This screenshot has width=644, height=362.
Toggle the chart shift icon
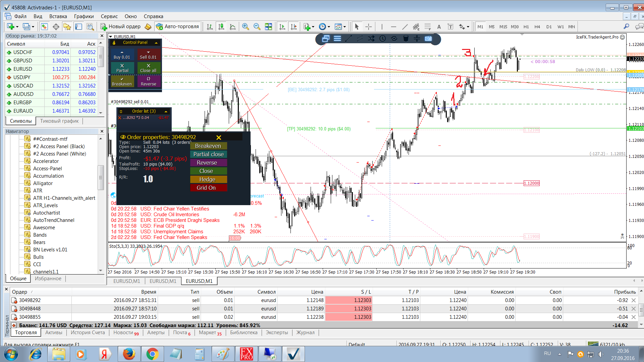(293, 26)
